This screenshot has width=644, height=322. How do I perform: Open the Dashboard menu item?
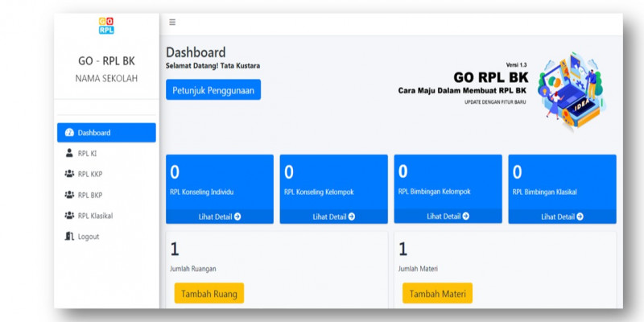106,133
